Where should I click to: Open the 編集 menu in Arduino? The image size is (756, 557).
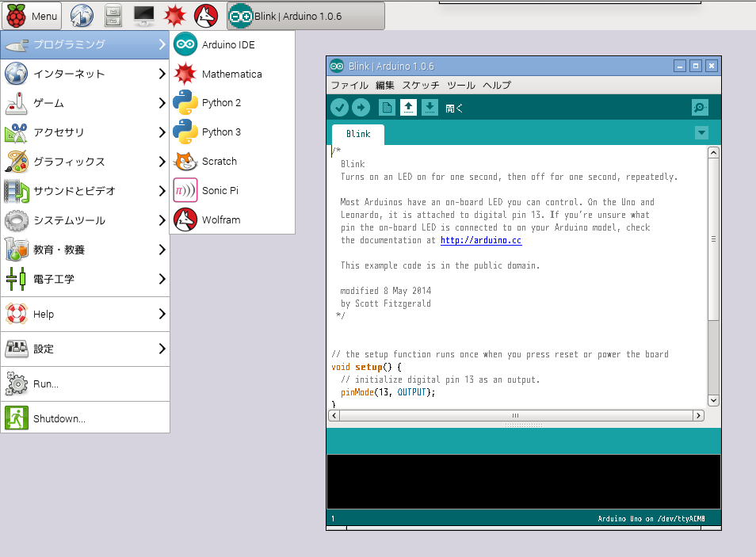(384, 85)
